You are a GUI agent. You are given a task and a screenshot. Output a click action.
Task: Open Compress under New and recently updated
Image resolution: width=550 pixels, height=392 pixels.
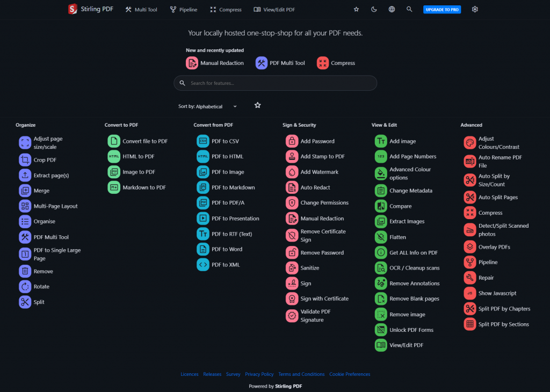pyautogui.click(x=336, y=63)
